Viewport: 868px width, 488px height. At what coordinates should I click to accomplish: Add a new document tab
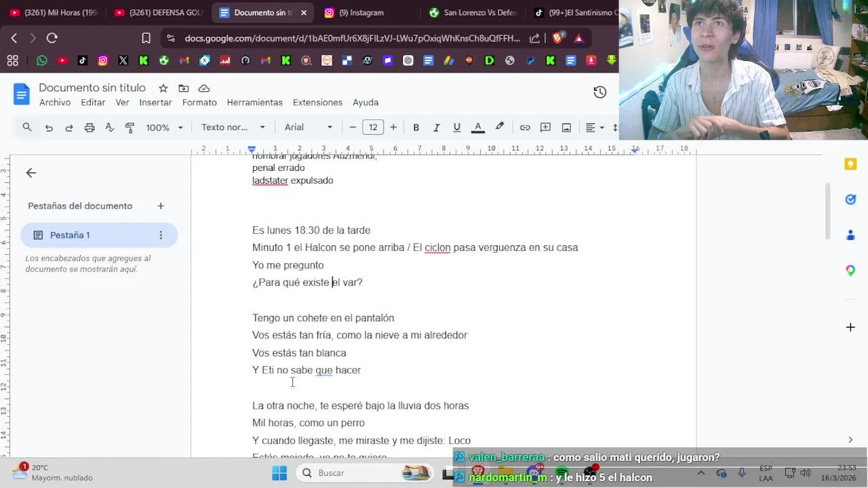click(161, 206)
